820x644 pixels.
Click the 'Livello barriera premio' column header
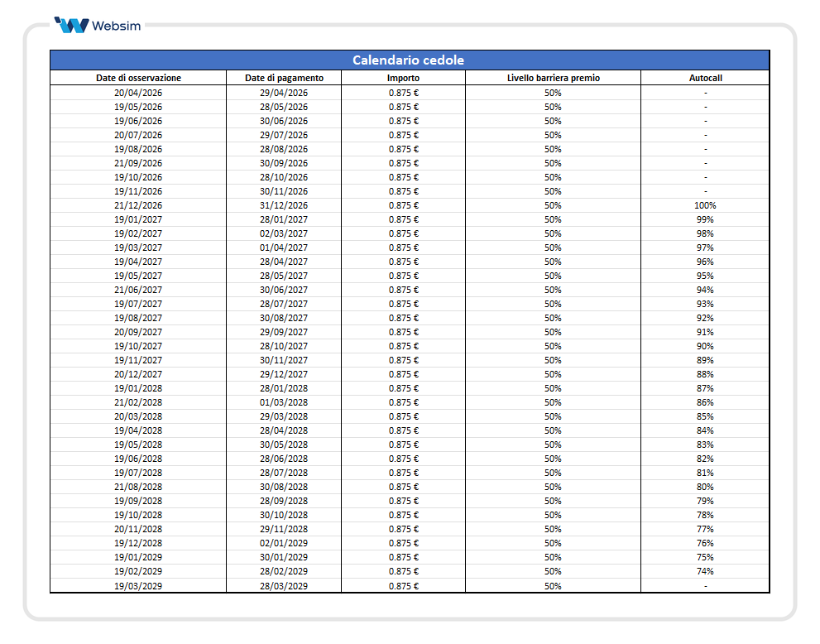click(x=553, y=78)
